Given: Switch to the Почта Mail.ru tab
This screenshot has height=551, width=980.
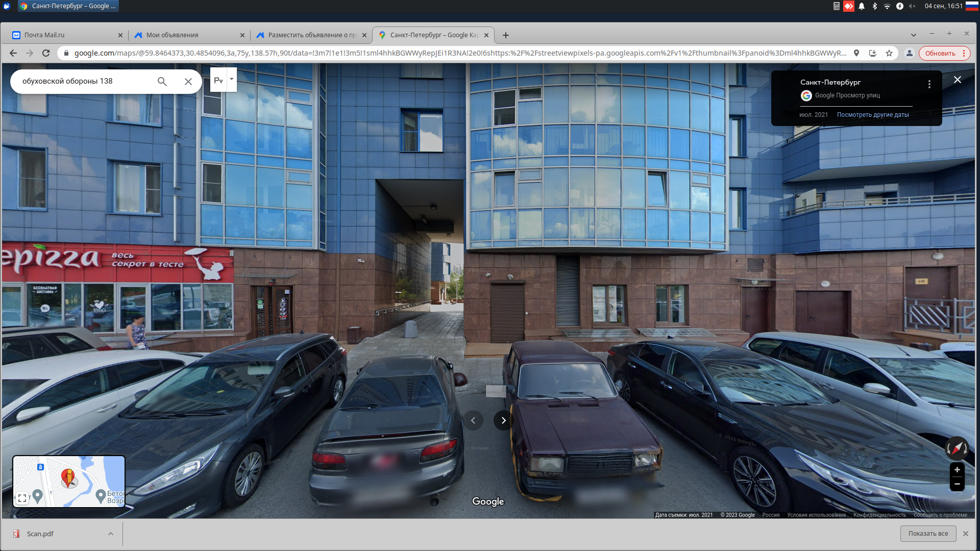Looking at the screenshot, I should point(44,35).
